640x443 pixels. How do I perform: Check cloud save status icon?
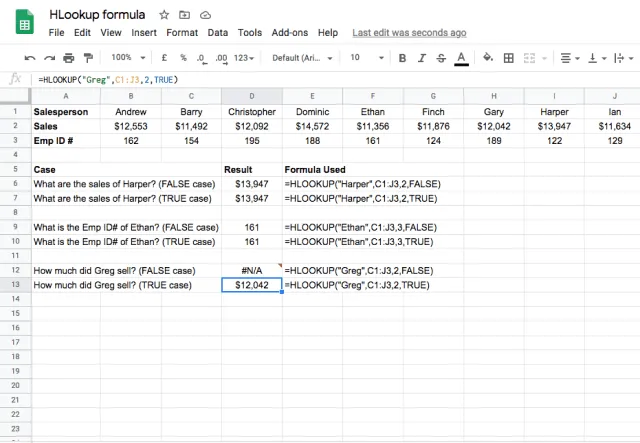[205, 16]
